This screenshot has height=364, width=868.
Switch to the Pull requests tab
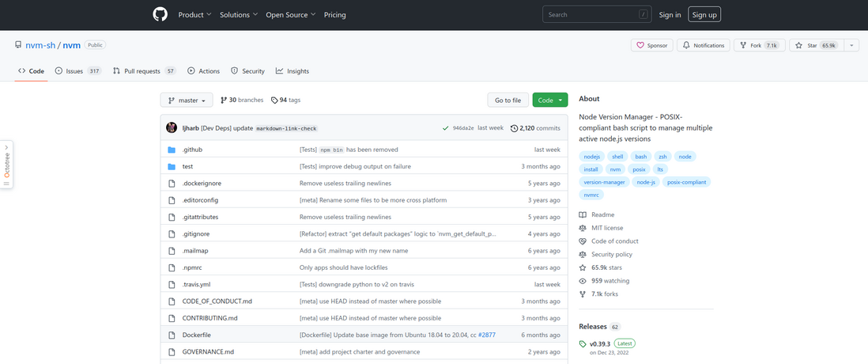pos(144,71)
